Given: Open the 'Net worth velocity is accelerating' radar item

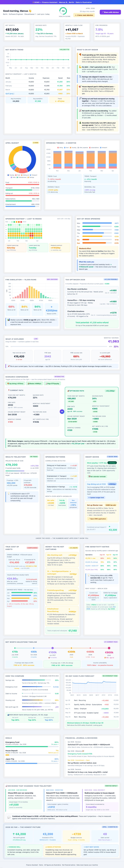Looking at the screenshot, I should [x=98, y=114].
